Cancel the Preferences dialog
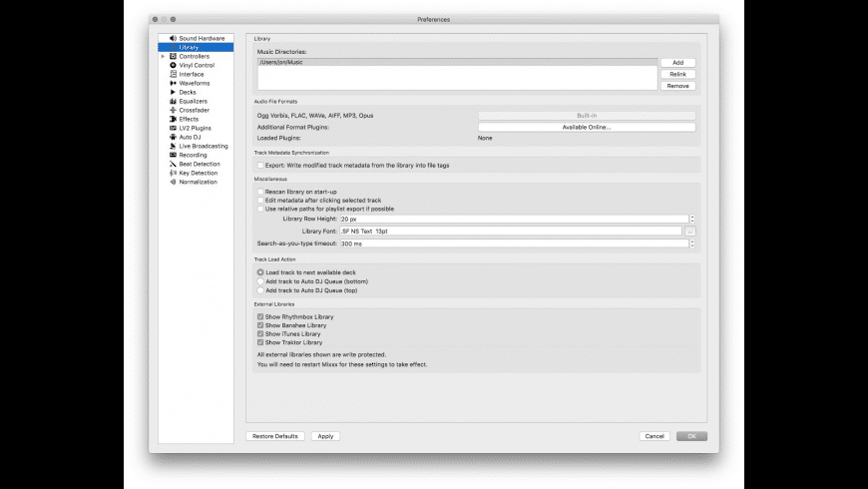Viewport: 868px width, 489px height. (x=654, y=436)
